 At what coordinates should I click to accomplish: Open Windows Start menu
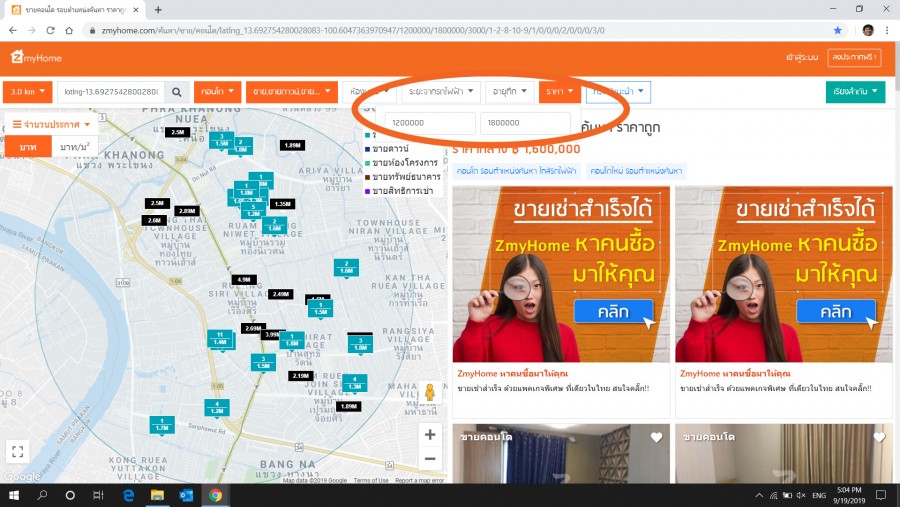point(14,495)
